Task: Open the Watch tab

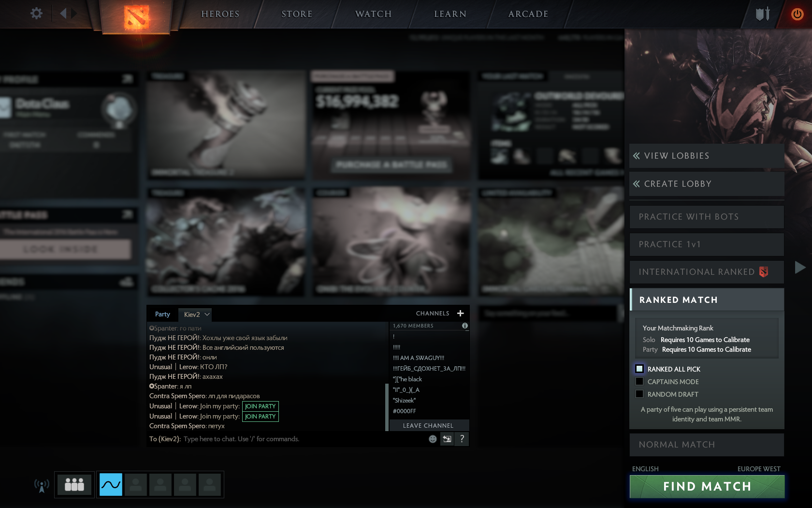Action: pos(373,14)
